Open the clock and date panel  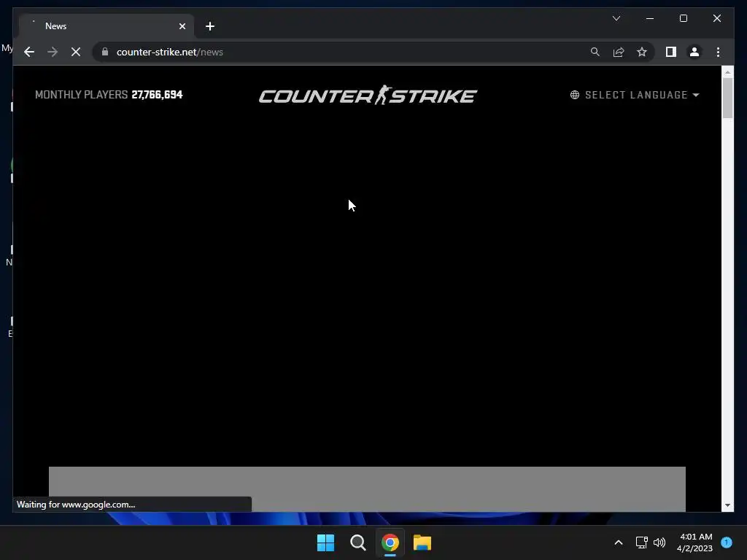pyautogui.click(x=695, y=542)
